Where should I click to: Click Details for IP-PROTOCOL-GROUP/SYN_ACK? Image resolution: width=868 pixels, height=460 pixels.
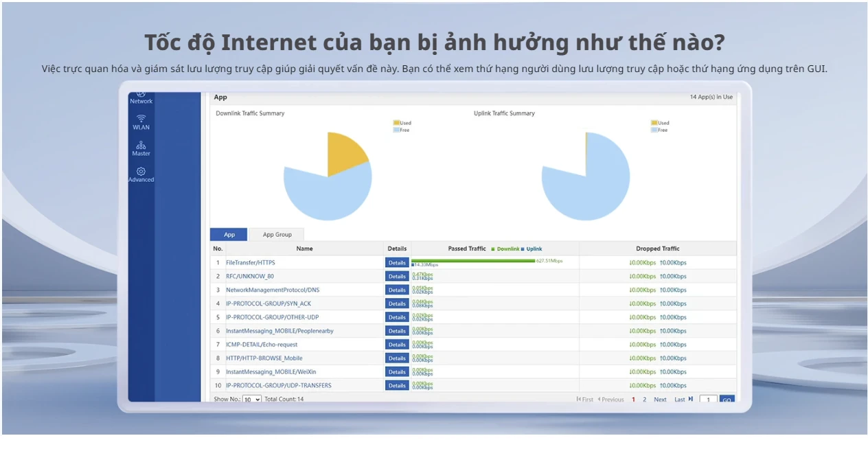(397, 303)
